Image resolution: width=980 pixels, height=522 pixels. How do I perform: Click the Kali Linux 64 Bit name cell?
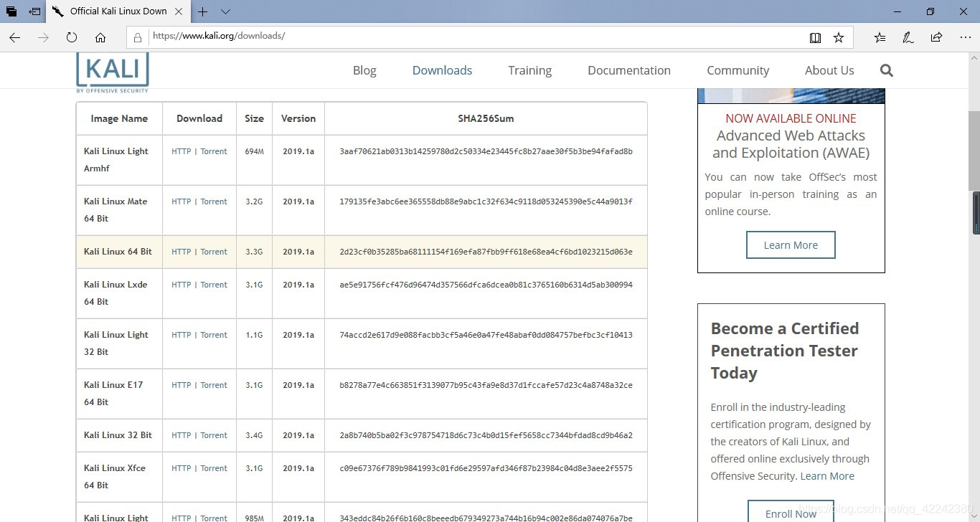click(x=118, y=252)
